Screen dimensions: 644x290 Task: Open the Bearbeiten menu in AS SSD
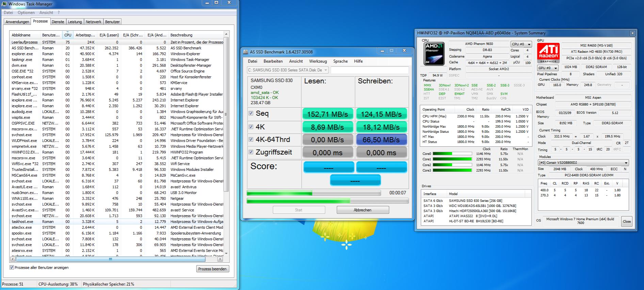point(273,61)
